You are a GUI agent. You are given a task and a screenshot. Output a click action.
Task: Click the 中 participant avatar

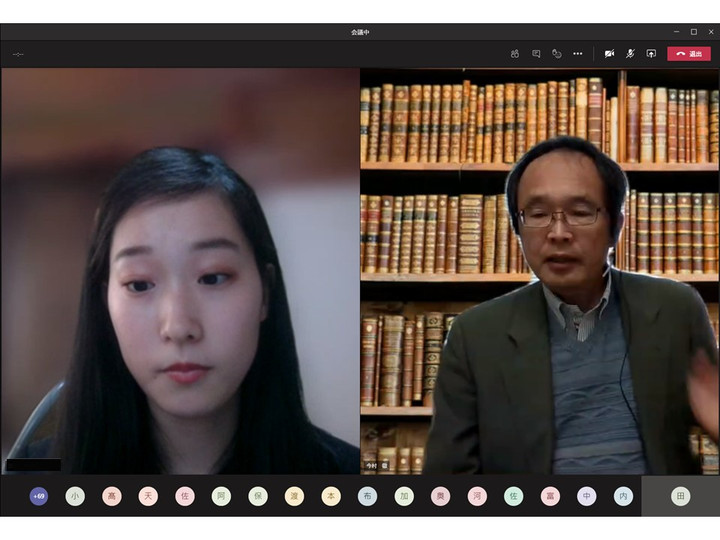[x=587, y=496]
